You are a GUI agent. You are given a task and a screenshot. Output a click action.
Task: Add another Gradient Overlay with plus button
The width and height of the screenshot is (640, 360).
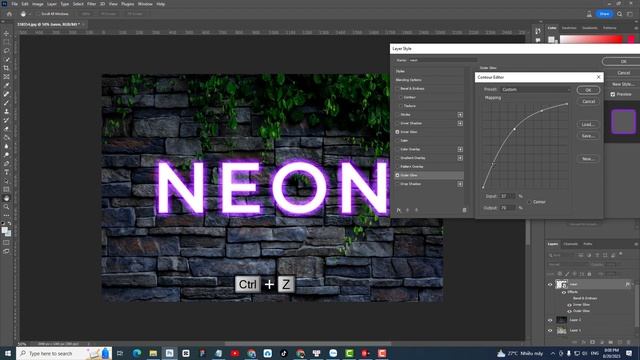pyautogui.click(x=460, y=158)
